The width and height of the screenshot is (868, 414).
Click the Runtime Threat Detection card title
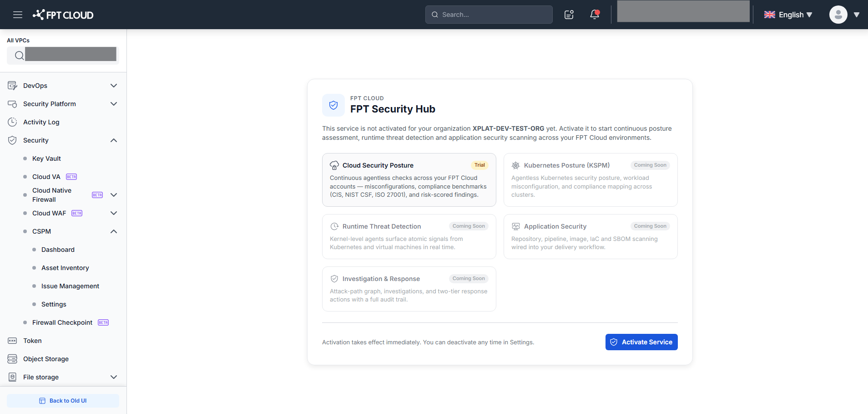coord(382,226)
